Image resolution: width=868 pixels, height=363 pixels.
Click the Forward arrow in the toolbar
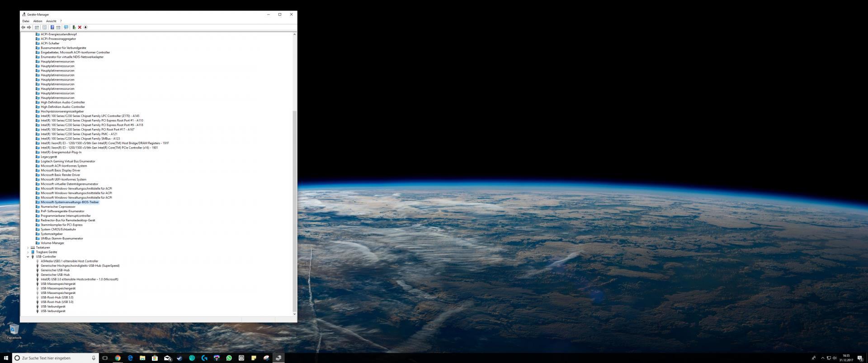pos(29,27)
